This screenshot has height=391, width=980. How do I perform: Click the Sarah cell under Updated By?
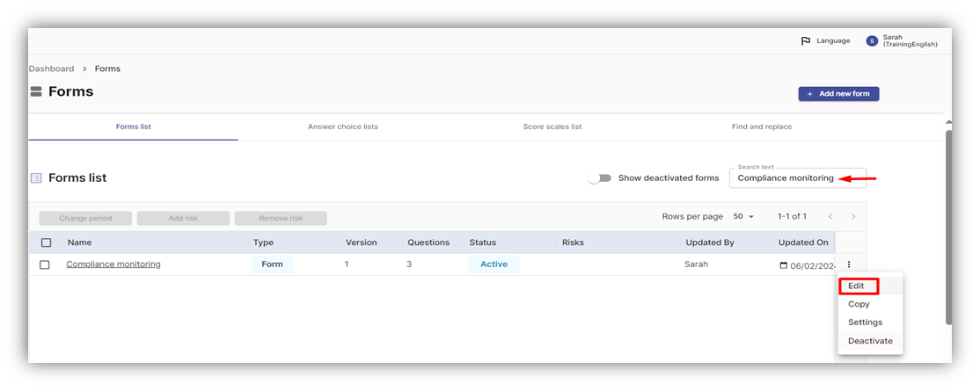pos(696,264)
